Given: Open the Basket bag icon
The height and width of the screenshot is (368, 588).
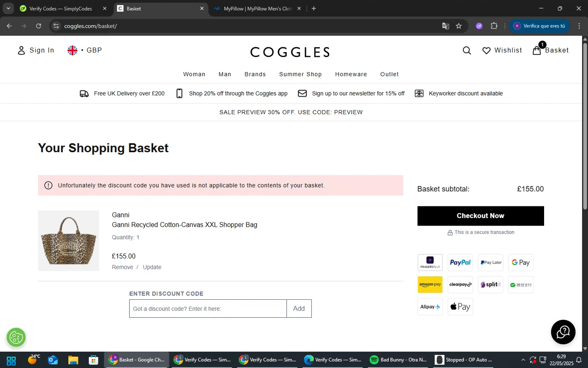Looking at the screenshot, I should 537,50.
